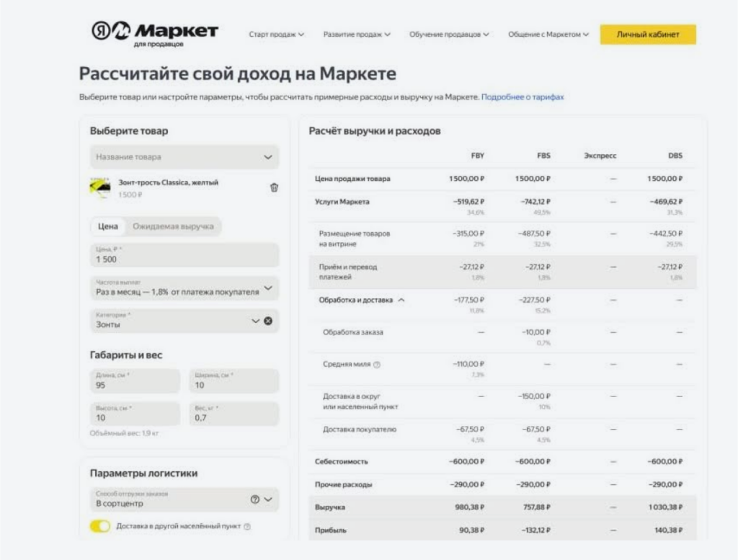Select the Цена tab

107,226
